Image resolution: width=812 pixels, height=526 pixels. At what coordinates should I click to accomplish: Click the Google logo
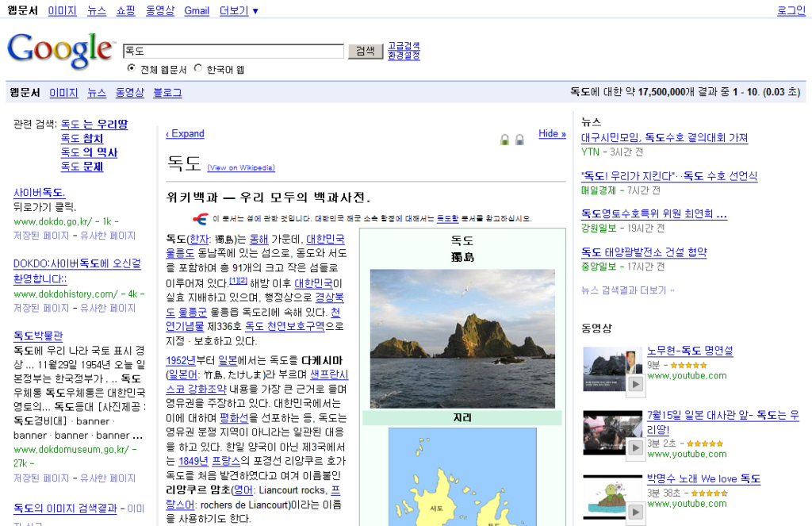(60, 50)
